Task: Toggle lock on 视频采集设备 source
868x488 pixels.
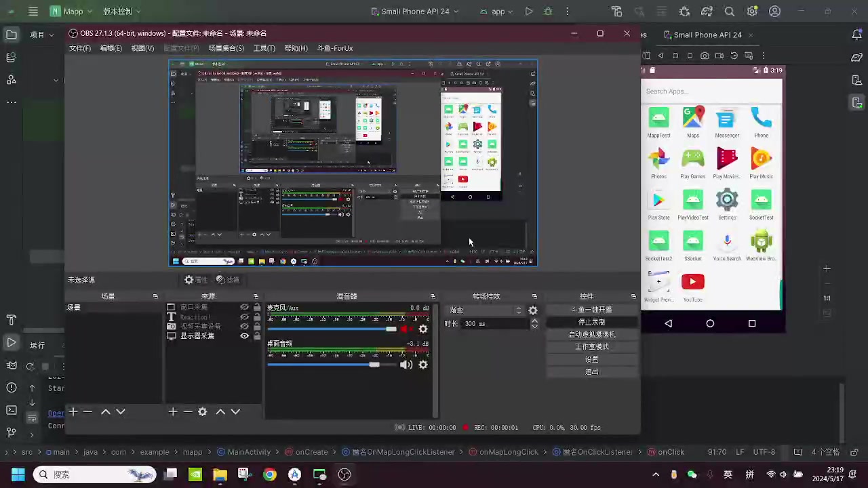Action: [257, 327]
